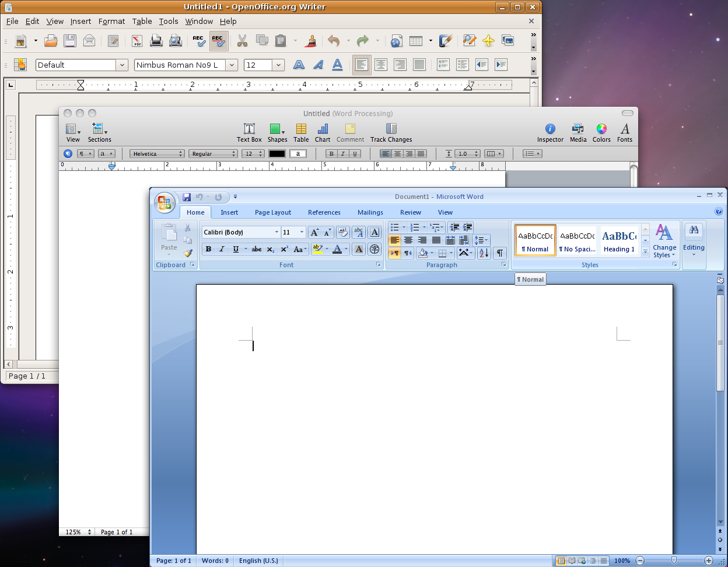This screenshot has height=567, width=728.
Task: Toggle Bold formatting in Word ribbon
Action: 208,250
